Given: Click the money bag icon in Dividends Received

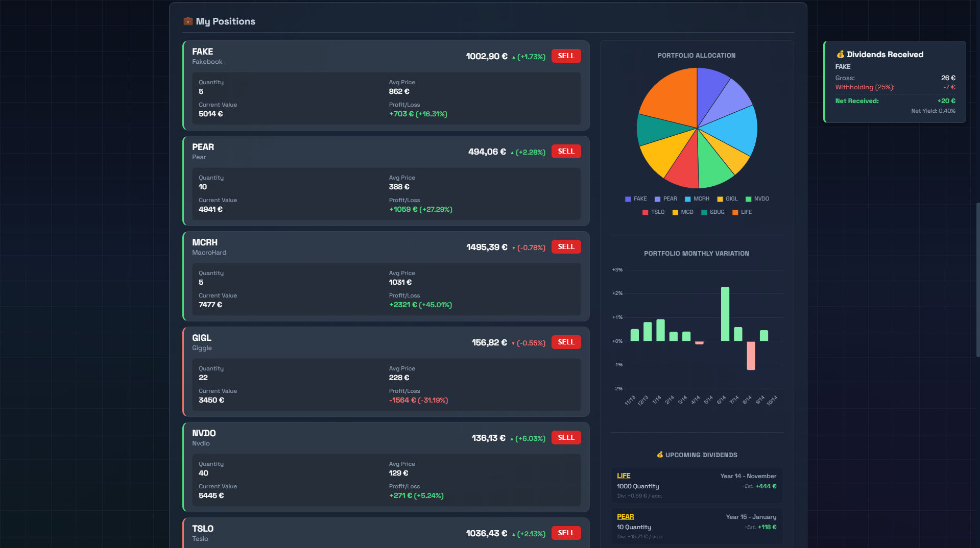Looking at the screenshot, I should [840, 54].
